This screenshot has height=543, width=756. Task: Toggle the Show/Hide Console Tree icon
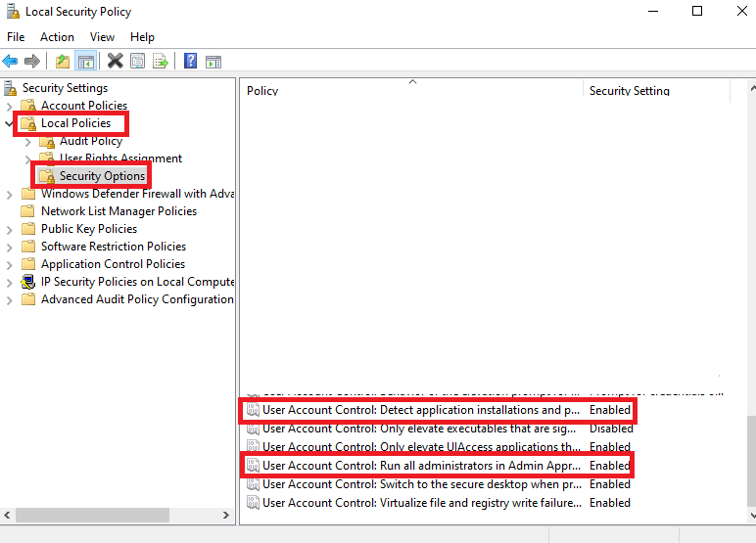86,62
